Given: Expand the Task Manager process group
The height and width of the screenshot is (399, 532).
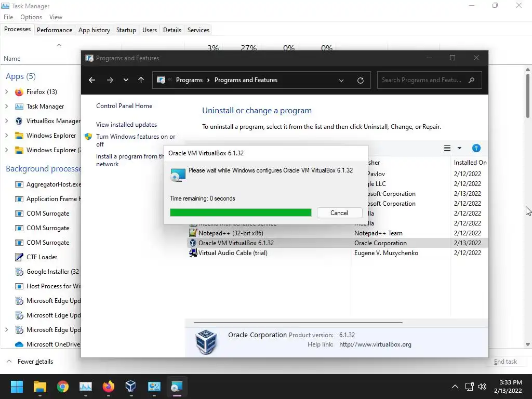Looking at the screenshot, I should (6, 107).
